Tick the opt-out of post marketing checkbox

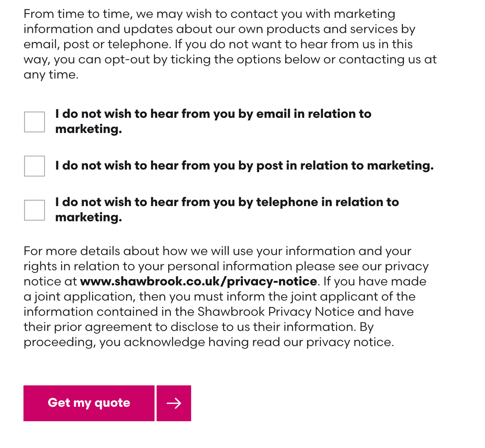[x=34, y=166]
